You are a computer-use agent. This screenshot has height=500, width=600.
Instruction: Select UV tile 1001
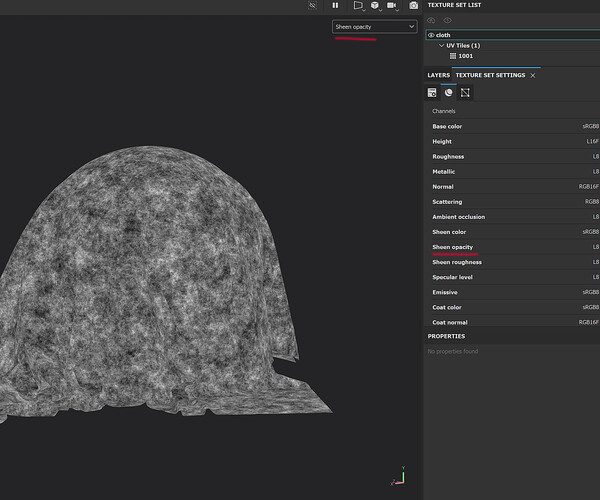tap(466, 56)
